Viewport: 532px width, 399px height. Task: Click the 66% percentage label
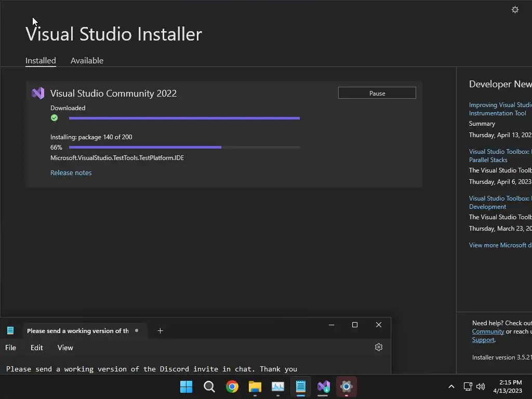tap(56, 147)
